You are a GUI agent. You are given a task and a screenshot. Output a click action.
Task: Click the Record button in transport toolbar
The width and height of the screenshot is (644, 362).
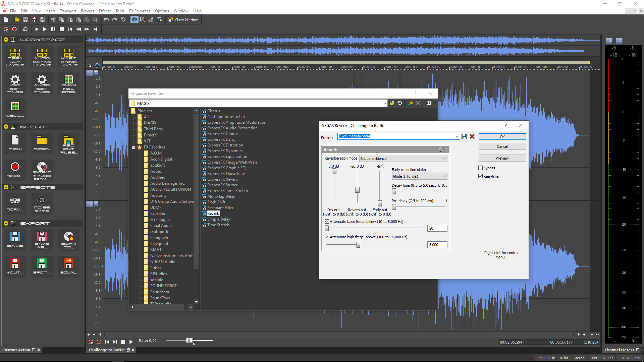[x=14, y=29]
